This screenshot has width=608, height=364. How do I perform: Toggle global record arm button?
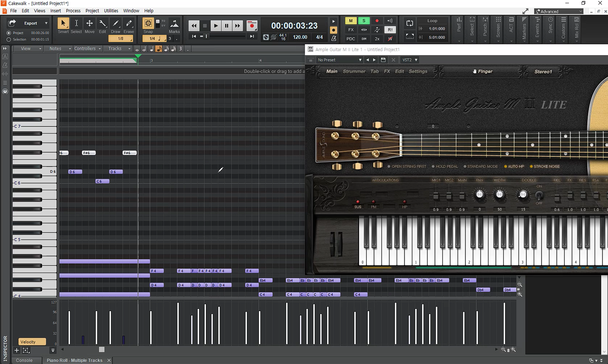pyautogui.click(x=377, y=21)
